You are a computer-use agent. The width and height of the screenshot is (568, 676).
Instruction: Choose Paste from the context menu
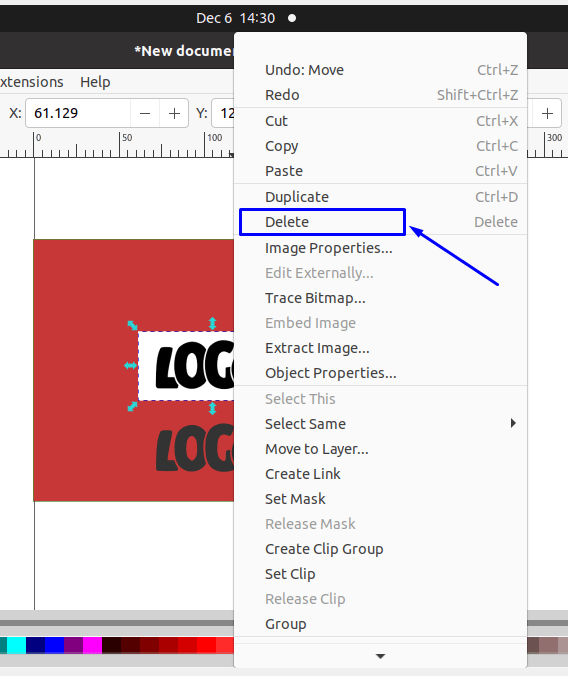pyautogui.click(x=380, y=171)
